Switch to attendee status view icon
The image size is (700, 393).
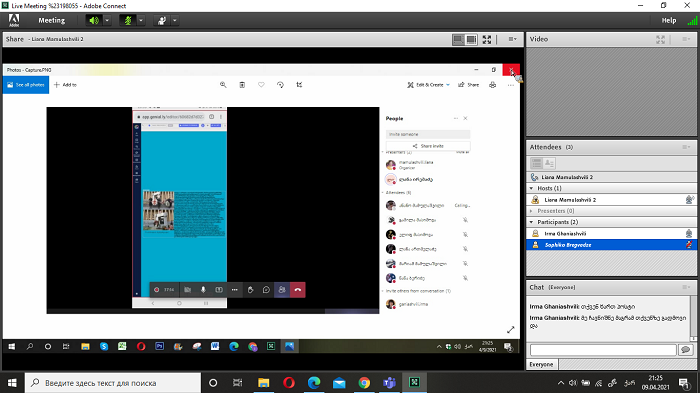tap(550, 163)
